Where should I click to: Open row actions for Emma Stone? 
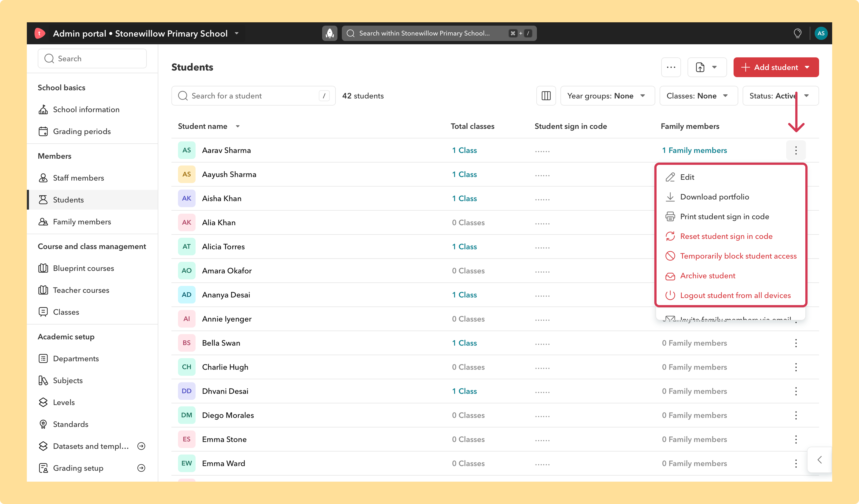tap(796, 439)
